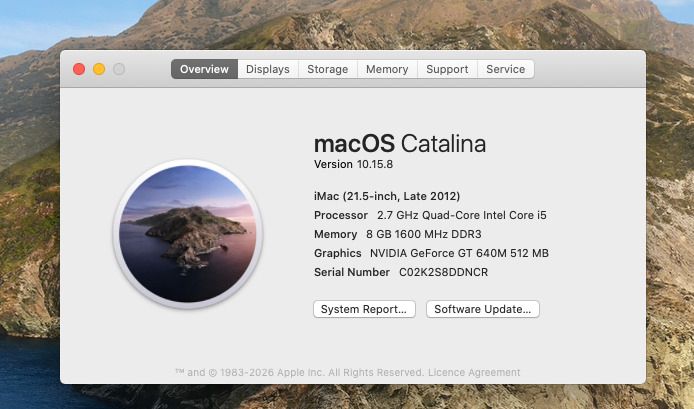The image size is (694, 409).
Task: Switch to the Overview tab
Action: [204, 69]
